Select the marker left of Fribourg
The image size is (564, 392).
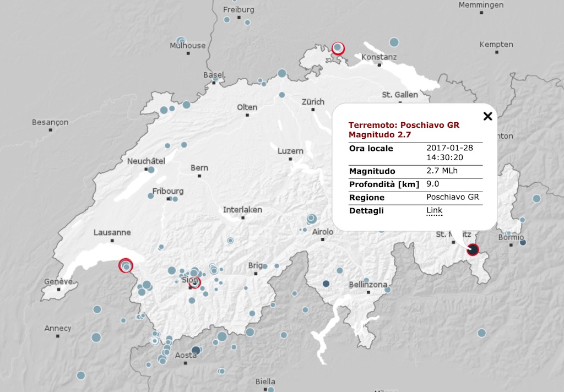[x=150, y=195]
